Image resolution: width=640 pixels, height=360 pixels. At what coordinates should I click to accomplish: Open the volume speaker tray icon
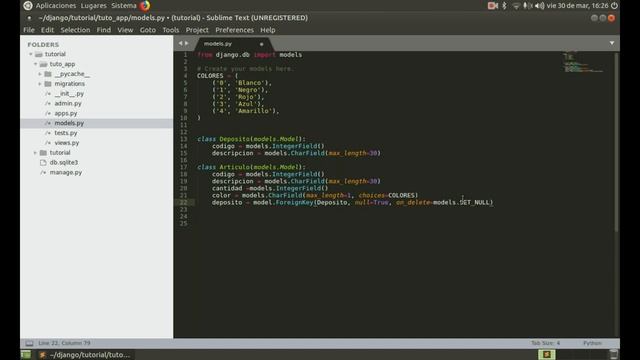tap(540, 6)
